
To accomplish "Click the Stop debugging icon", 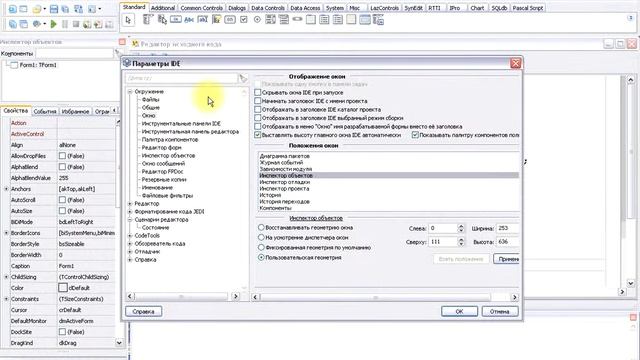I will 76,24.
